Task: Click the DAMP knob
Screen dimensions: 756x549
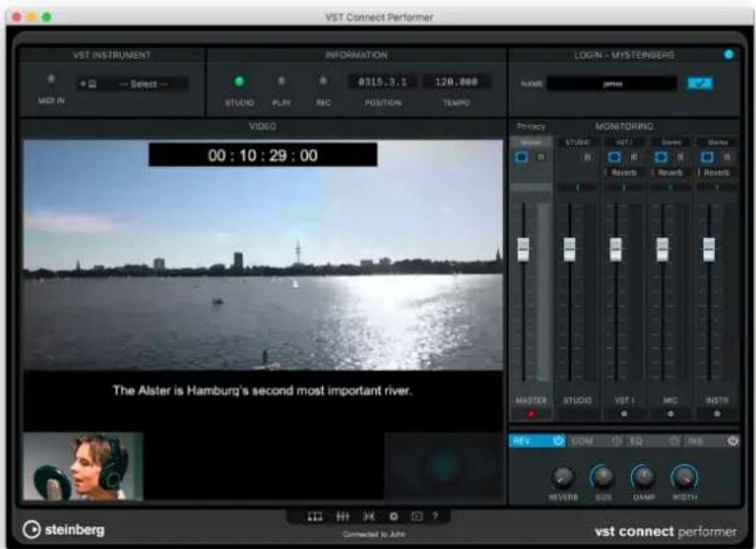Action: click(644, 477)
